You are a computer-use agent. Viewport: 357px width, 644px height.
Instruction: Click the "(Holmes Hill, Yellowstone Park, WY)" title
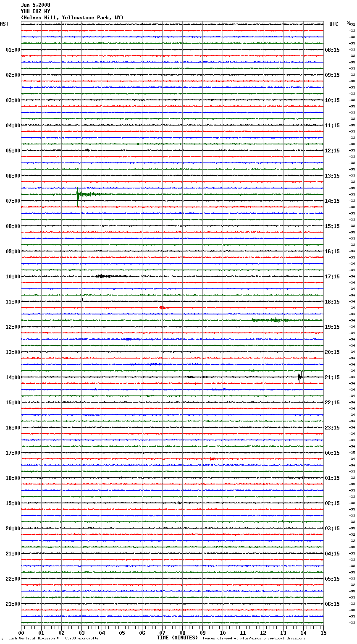pos(72,18)
